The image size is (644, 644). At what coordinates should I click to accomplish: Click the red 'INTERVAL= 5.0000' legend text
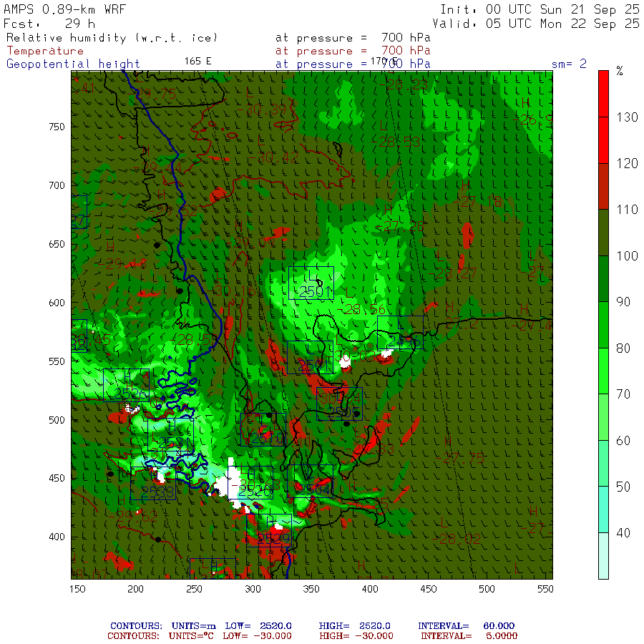click(469, 636)
